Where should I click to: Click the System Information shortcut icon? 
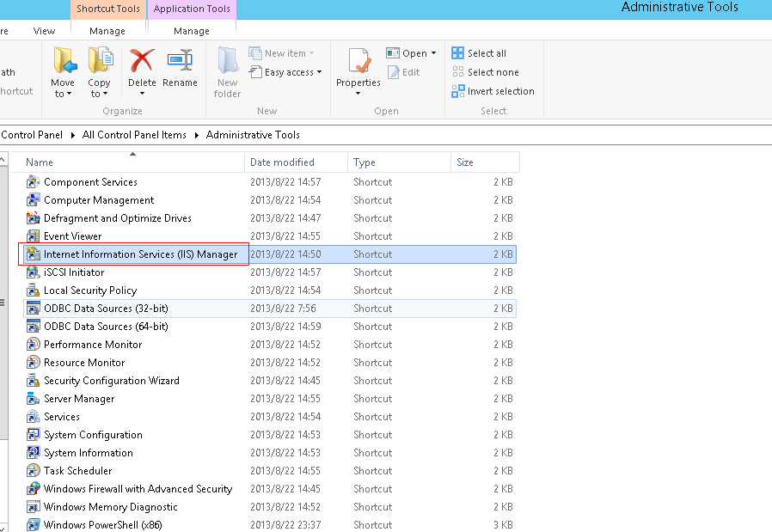[33, 453]
